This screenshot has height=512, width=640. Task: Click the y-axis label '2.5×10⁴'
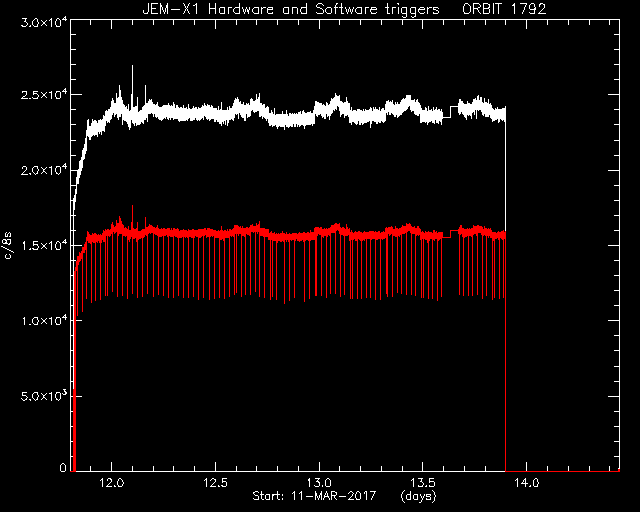[x=44, y=95]
